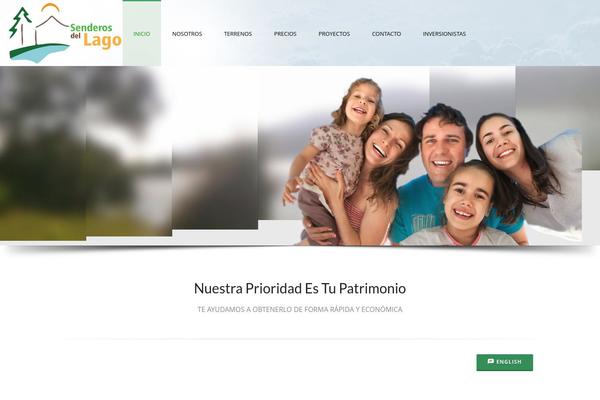This screenshot has height=400, width=600.
Task: Click the smiling family banner photo
Action: pyautogui.click(x=432, y=162)
